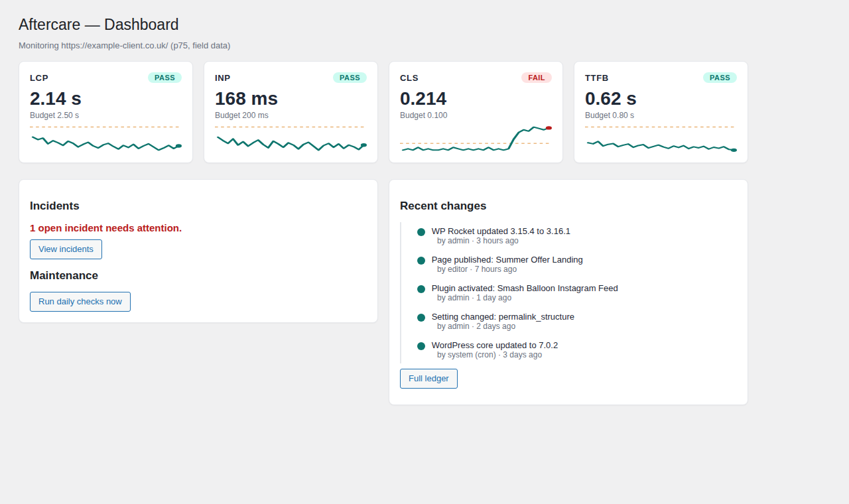849x504 pixels.
Task: Select the Budget 200 ms label
Action: coord(241,115)
